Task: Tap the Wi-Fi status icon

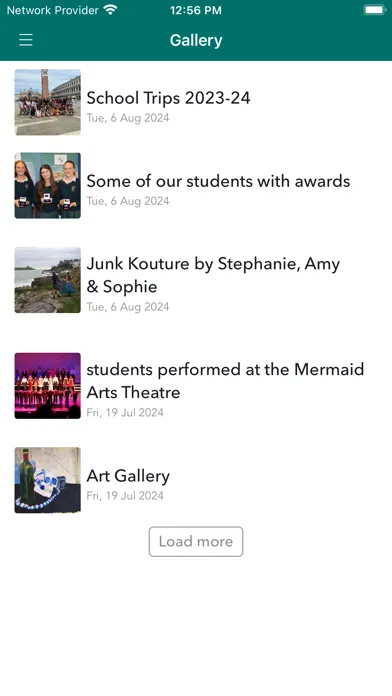Action: tap(110, 10)
